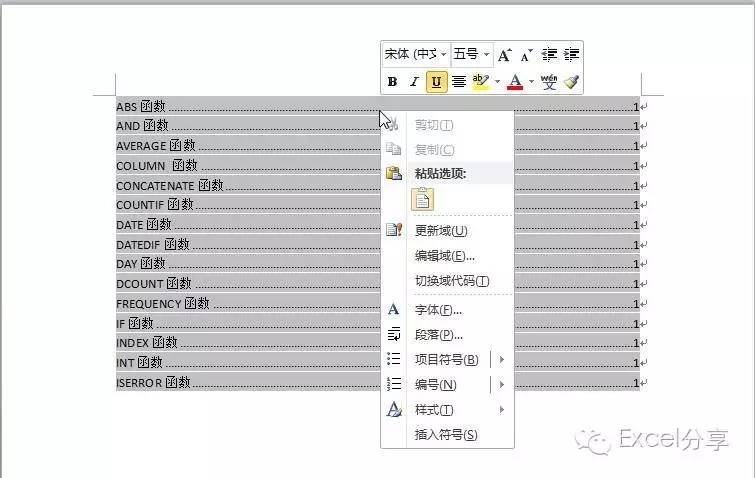Image resolution: width=755 pixels, height=478 pixels.
Task: Apply red font color
Action: click(515, 82)
